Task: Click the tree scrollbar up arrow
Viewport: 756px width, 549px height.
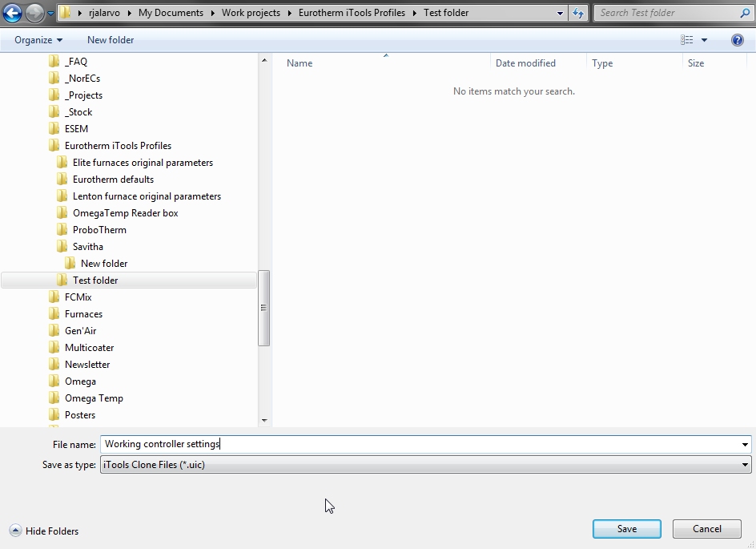Action: click(x=264, y=60)
